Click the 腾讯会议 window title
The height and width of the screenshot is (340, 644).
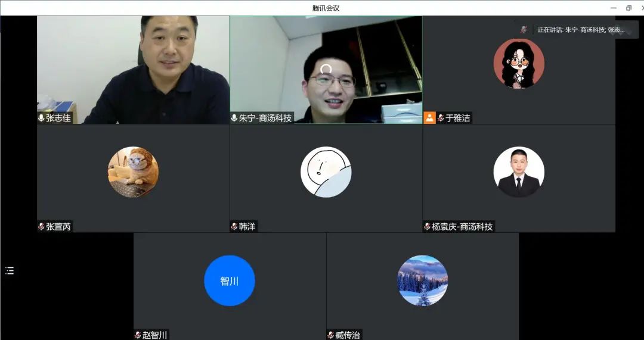[x=326, y=8]
